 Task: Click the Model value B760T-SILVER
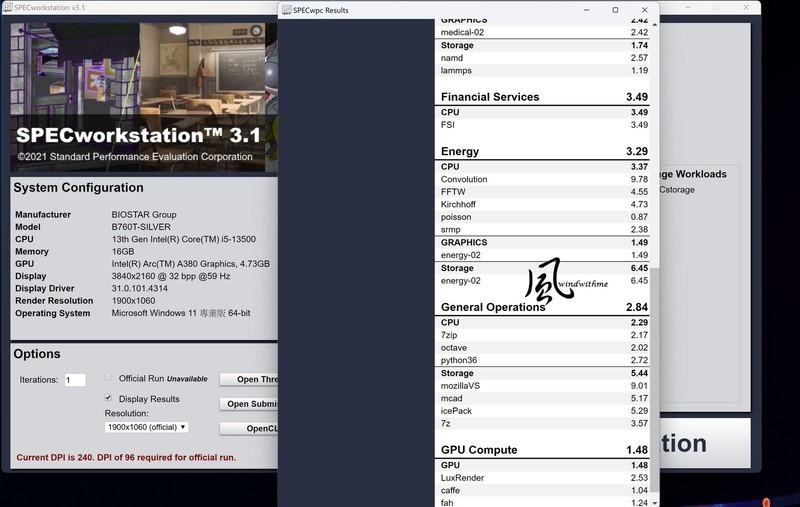[x=141, y=227]
